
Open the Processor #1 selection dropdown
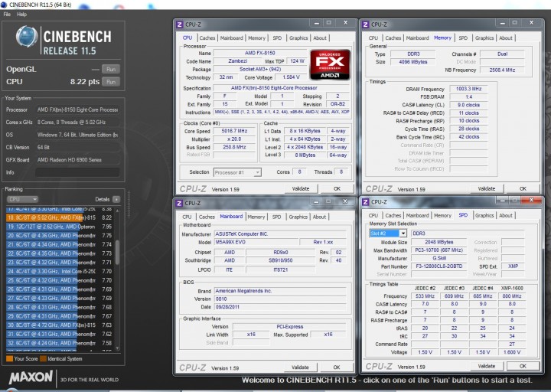237,172
